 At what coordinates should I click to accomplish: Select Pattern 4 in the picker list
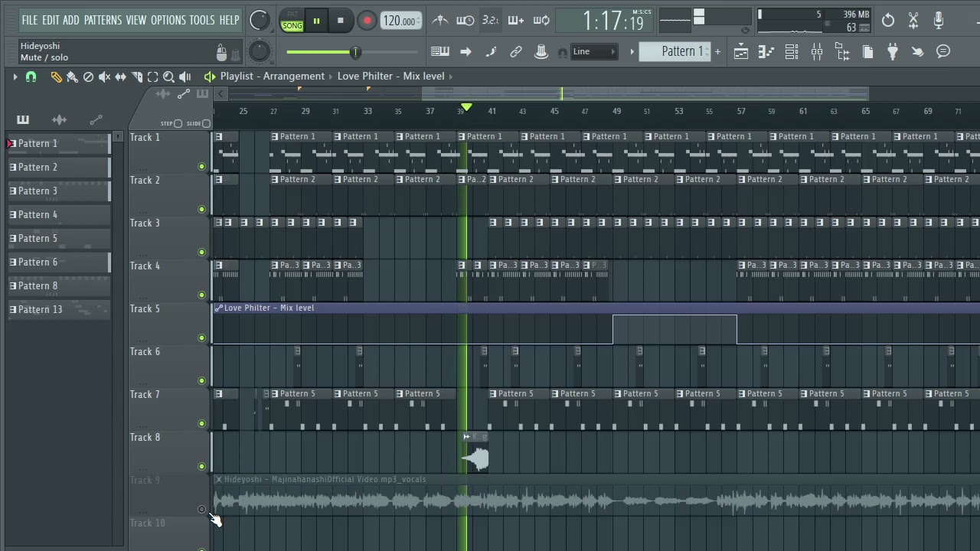(x=59, y=214)
